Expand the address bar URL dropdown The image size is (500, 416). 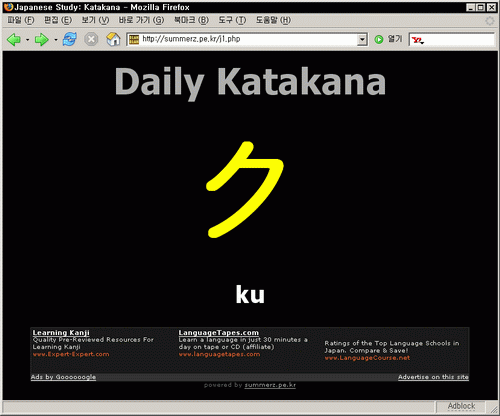click(x=362, y=40)
